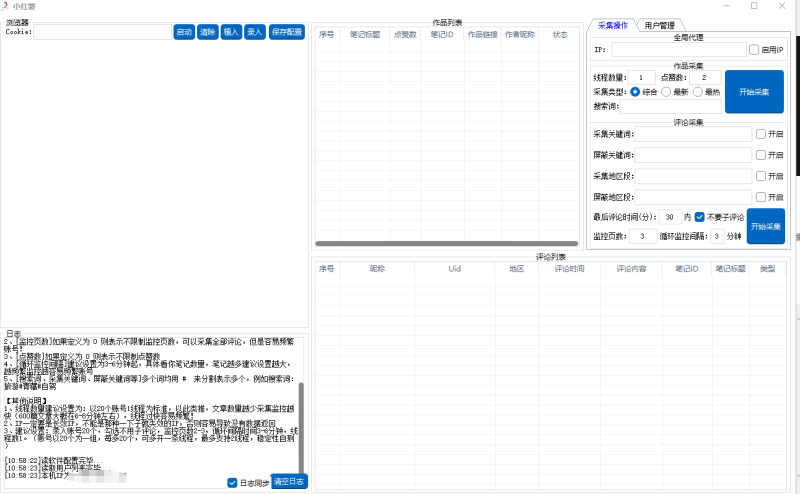Focus the 屏蔽关键词 input field

(x=693, y=155)
